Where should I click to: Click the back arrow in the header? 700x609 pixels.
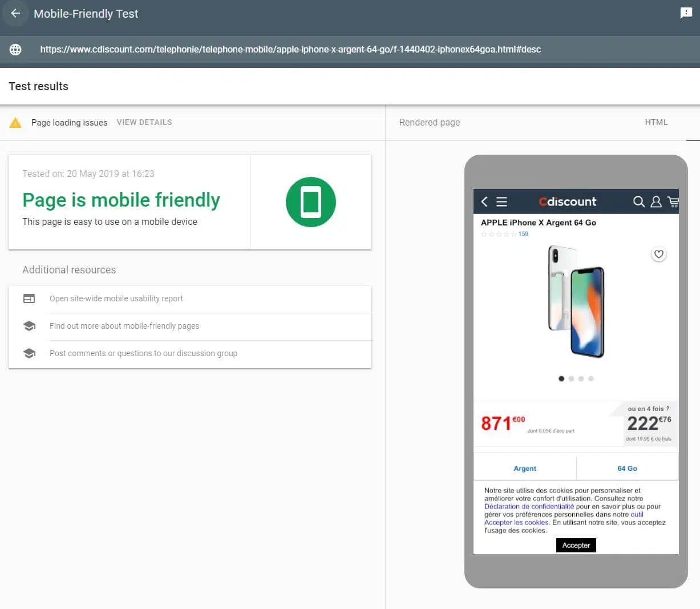(15, 14)
